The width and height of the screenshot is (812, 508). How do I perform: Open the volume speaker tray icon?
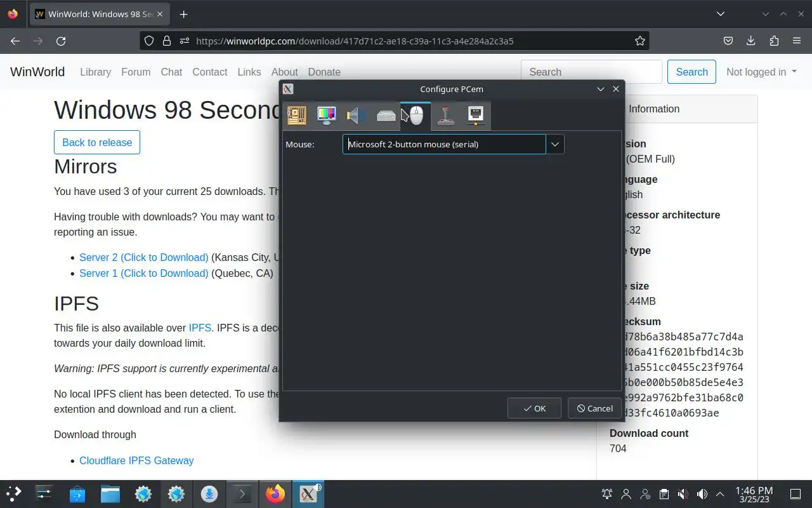(702, 494)
